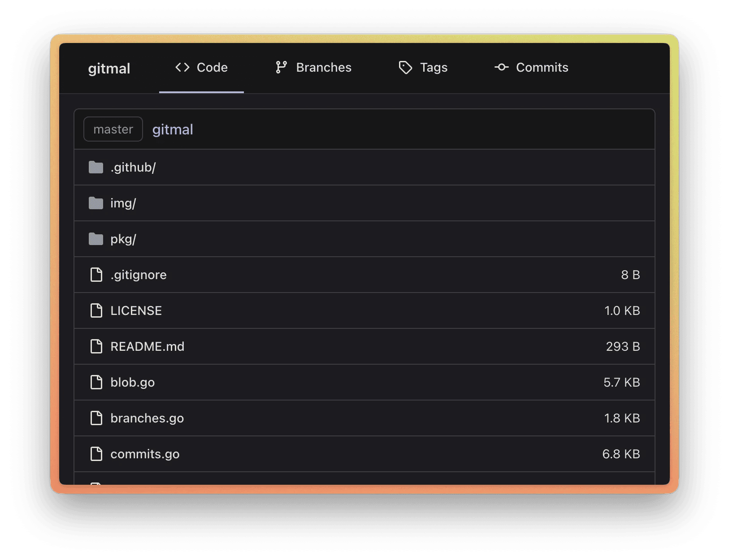Click the gitmal breadcrumb link
729x560 pixels.
173,129
